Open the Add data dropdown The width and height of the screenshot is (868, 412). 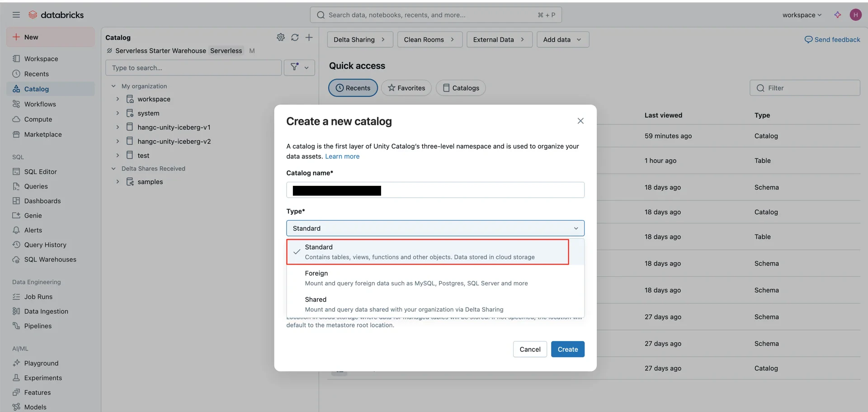(563, 39)
